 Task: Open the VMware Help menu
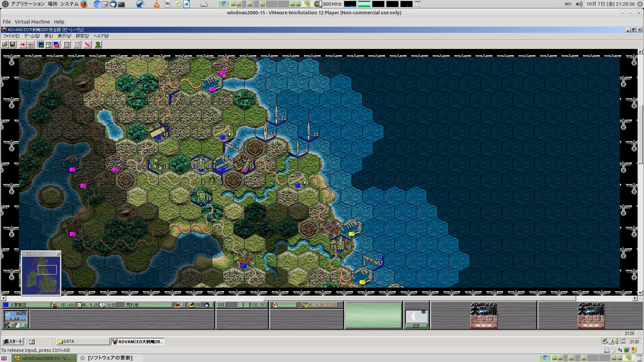(x=59, y=22)
